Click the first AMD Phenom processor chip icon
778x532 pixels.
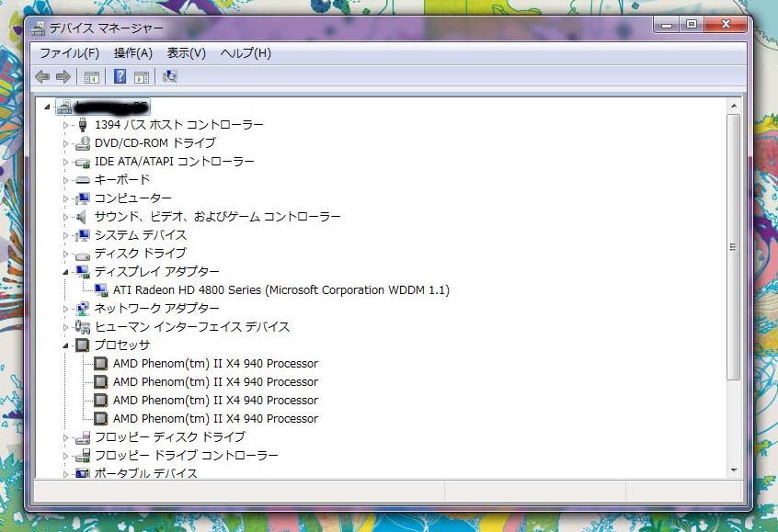point(101,364)
